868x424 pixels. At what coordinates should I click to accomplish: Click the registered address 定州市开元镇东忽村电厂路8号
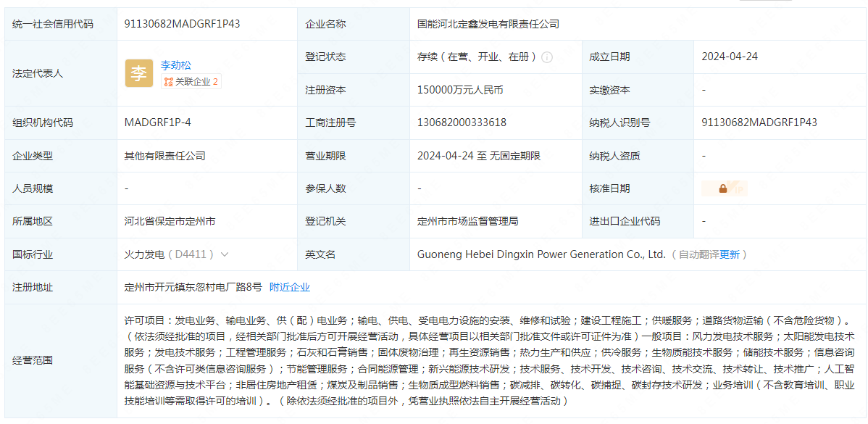[x=193, y=287]
